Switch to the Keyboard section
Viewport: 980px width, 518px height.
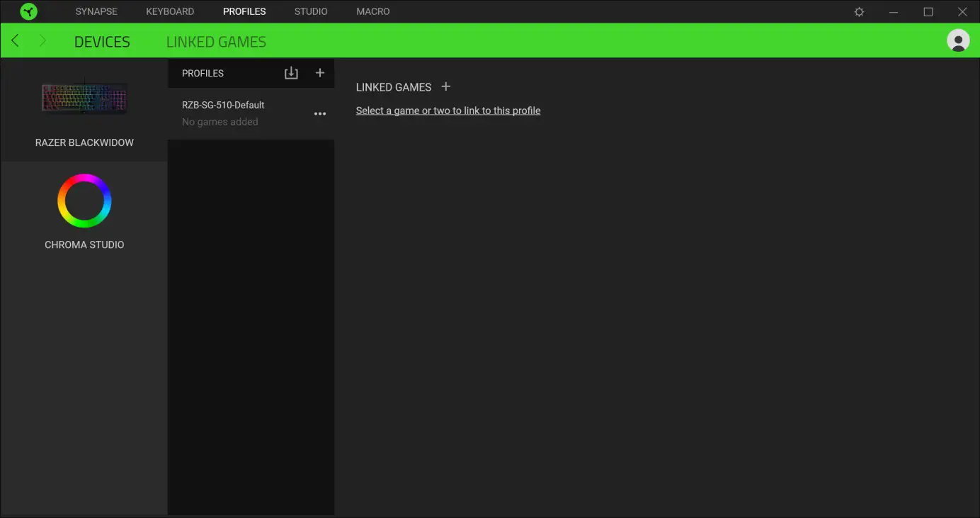click(170, 11)
